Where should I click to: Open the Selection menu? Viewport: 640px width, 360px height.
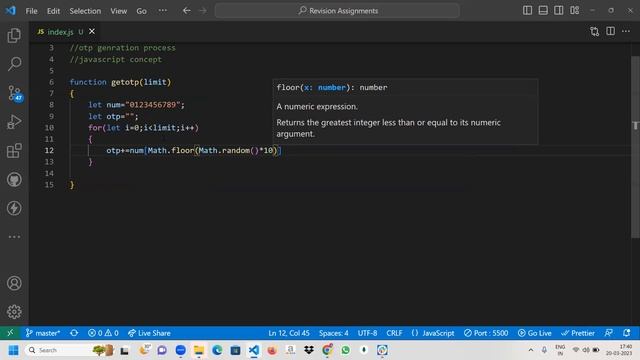pyautogui.click(x=85, y=11)
